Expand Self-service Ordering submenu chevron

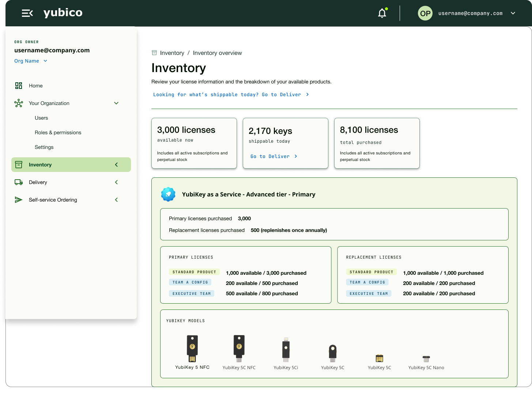coord(116,200)
